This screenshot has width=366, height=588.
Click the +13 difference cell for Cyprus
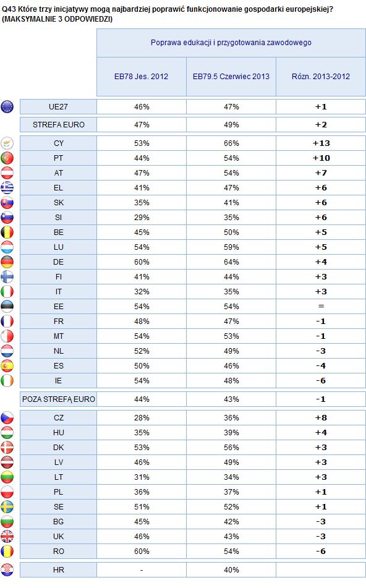[x=321, y=143]
